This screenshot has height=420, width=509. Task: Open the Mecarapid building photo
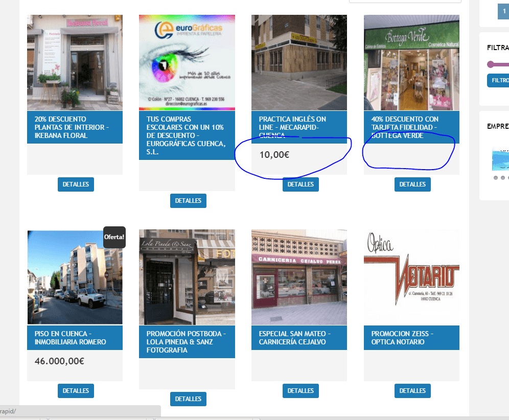(x=299, y=62)
